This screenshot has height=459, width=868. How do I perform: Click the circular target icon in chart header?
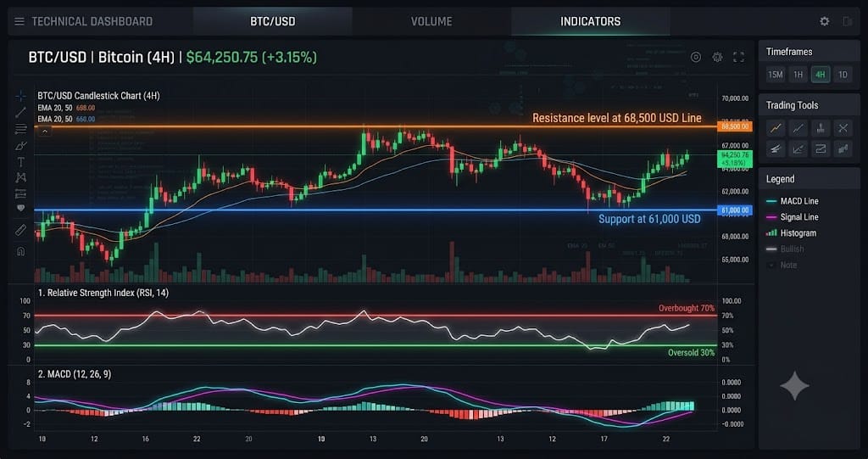tap(696, 57)
